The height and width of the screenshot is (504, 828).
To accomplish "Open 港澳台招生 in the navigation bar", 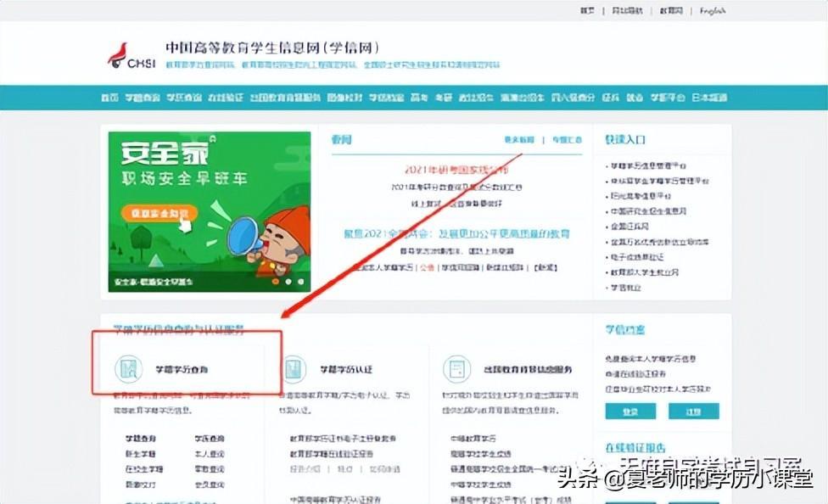I will (x=523, y=98).
